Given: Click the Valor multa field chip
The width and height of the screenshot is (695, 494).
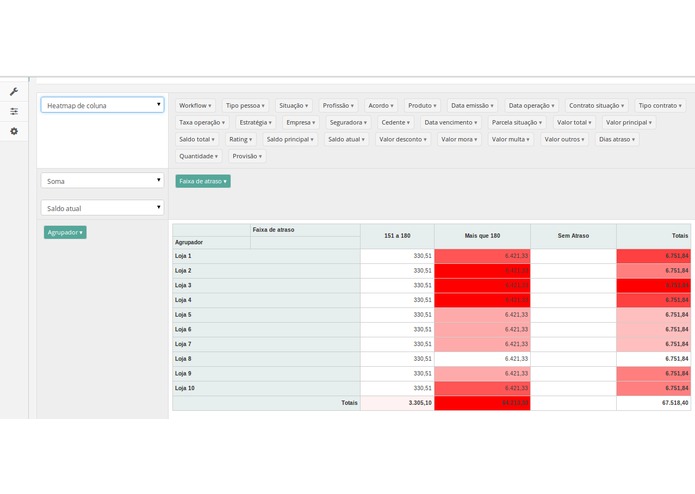Looking at the screenshot, I should [x=510, y=139].
